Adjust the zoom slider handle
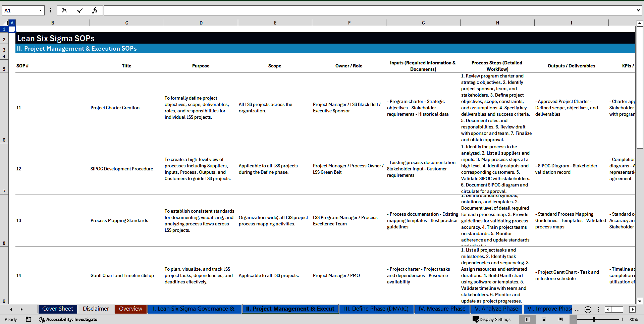This screenshot has width=644, height=324. (x=593, y=319)
